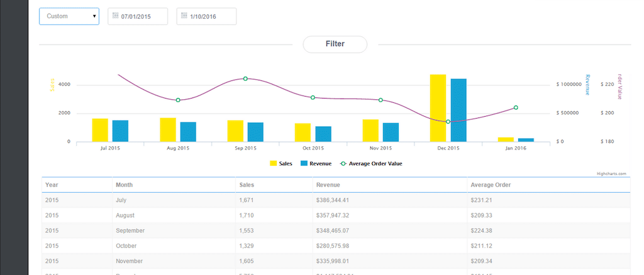Select the Sep 2015 average order data point
This screenshot has height=275, width=644.
click(x=245, y=78)
